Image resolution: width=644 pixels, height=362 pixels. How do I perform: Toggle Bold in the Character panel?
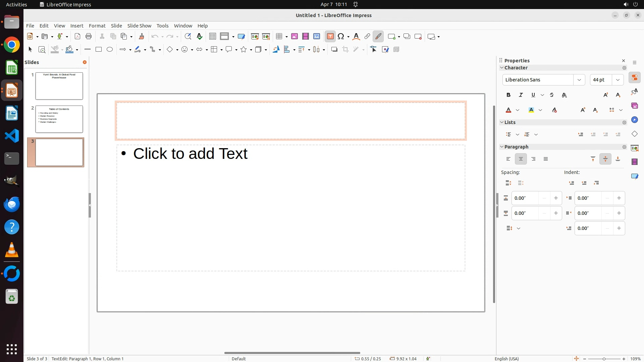[x=508, y=95]
